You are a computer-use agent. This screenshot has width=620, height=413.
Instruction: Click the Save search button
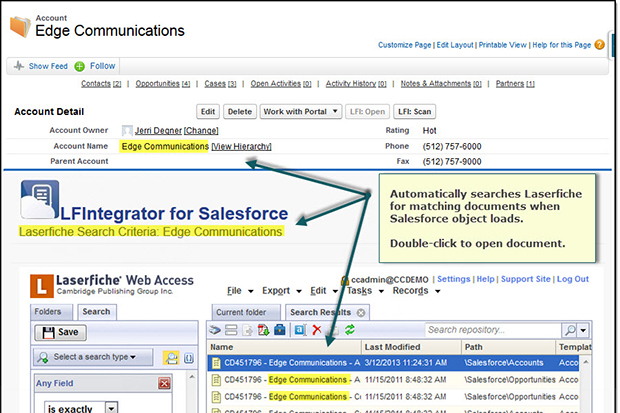coord(60,332)
